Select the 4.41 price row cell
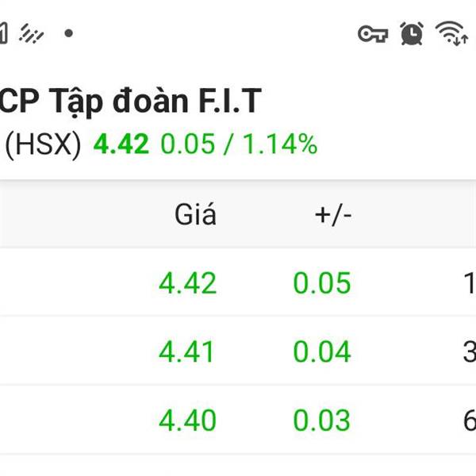476x476 pixels. click(x=186, y=351)
